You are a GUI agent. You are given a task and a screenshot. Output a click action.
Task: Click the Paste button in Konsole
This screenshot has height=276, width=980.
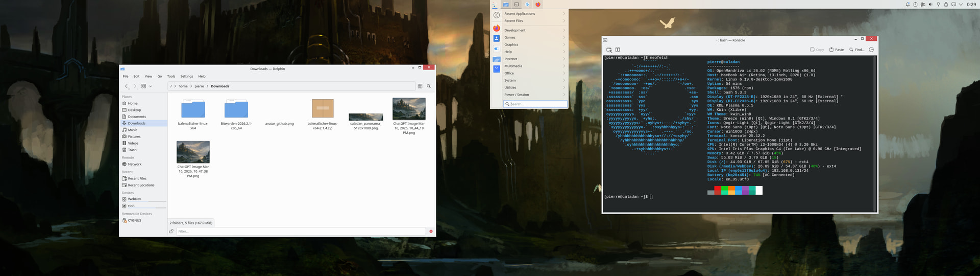[836, 50]
